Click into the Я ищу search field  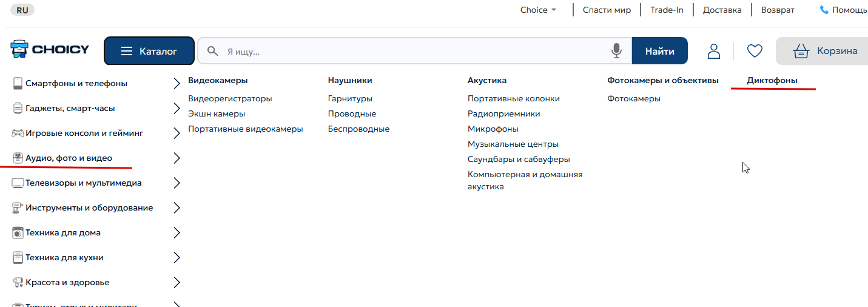pyautogui.click(x=415, y=51)
